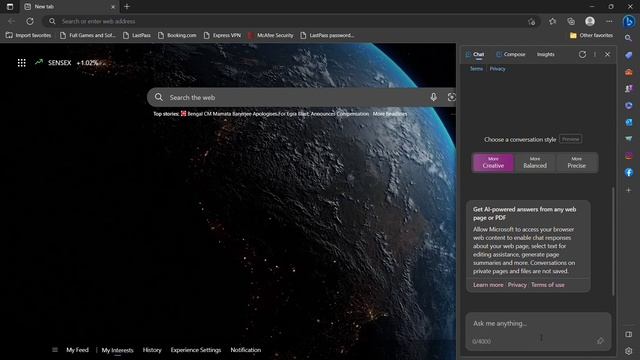
Task: Switch to the Insights tab
Action: click(x=545, y=54)
